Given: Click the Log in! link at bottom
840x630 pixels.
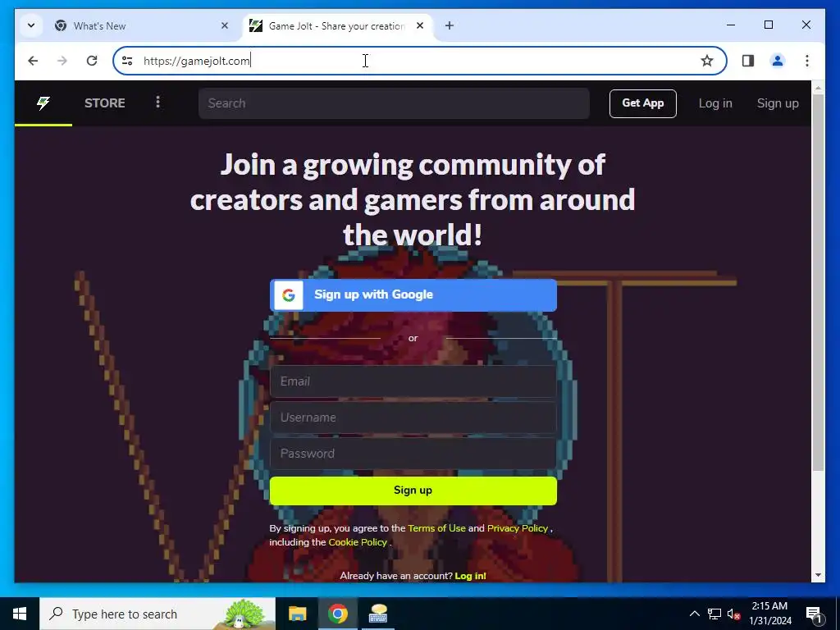Looking at the screenshot, I should [470, 576].
